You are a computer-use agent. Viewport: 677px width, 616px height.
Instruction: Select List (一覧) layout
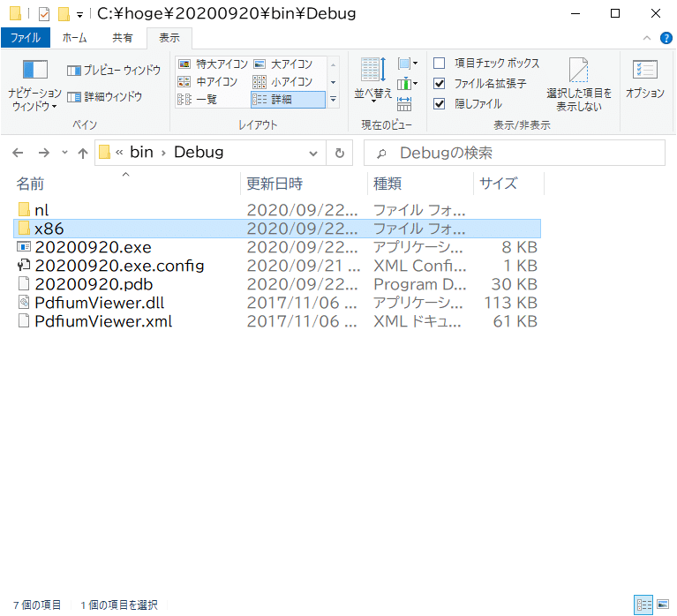214,100
